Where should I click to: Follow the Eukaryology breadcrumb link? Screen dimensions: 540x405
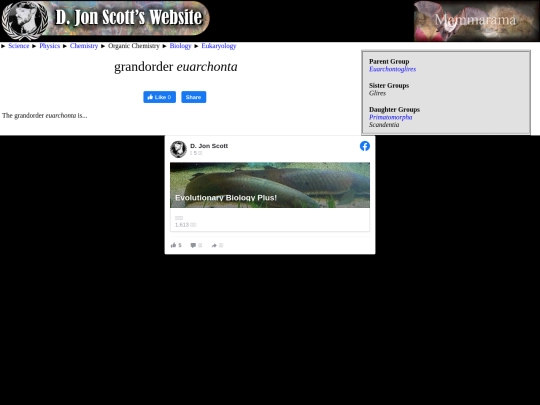(219, 46)
